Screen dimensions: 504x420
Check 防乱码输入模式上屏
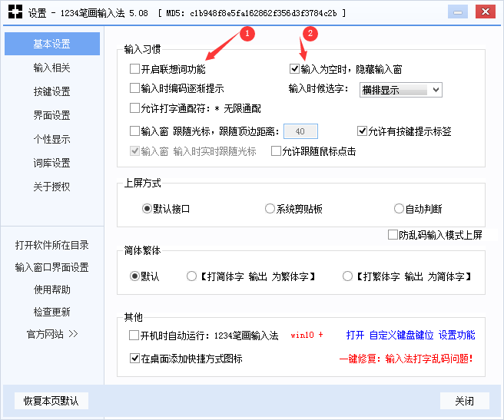point(393,235)
